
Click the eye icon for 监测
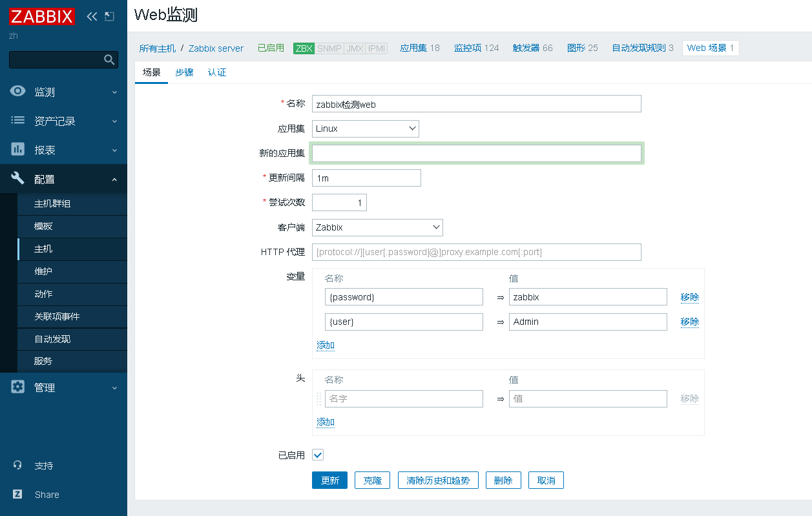[x=18, y=92]
